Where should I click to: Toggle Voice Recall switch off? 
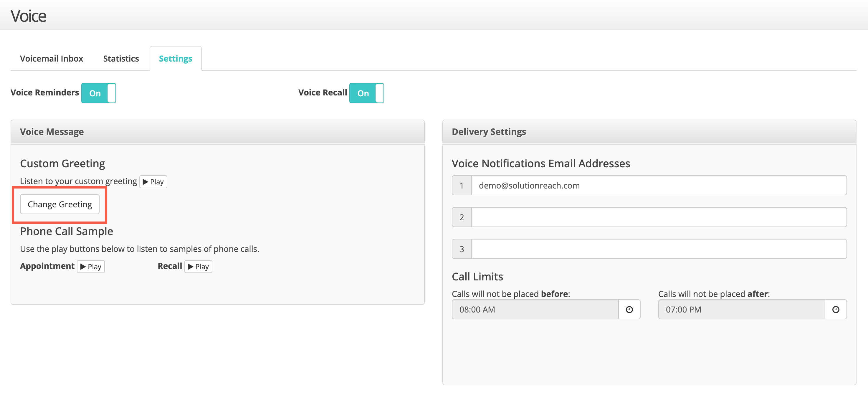(x=367, y=93)
